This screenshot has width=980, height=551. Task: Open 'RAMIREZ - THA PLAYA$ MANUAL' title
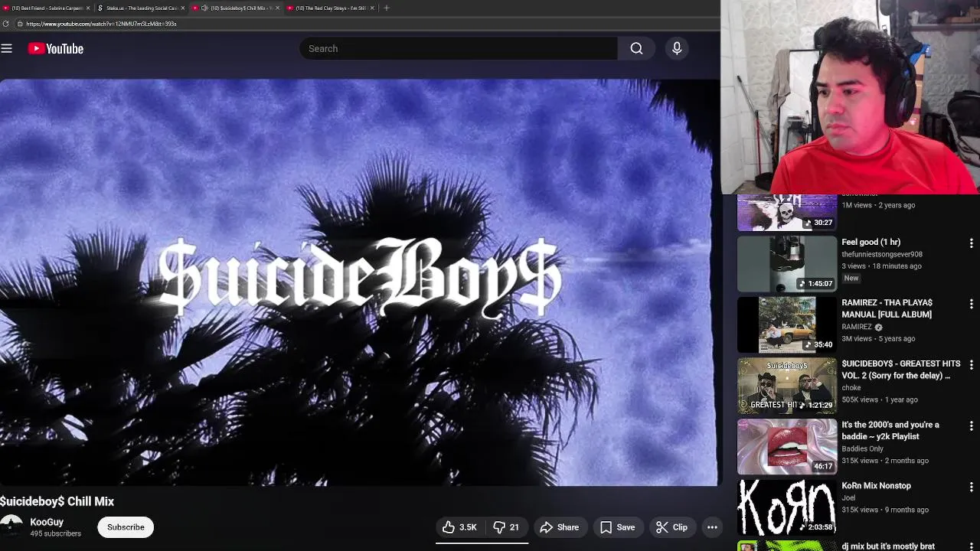(887, 308)
